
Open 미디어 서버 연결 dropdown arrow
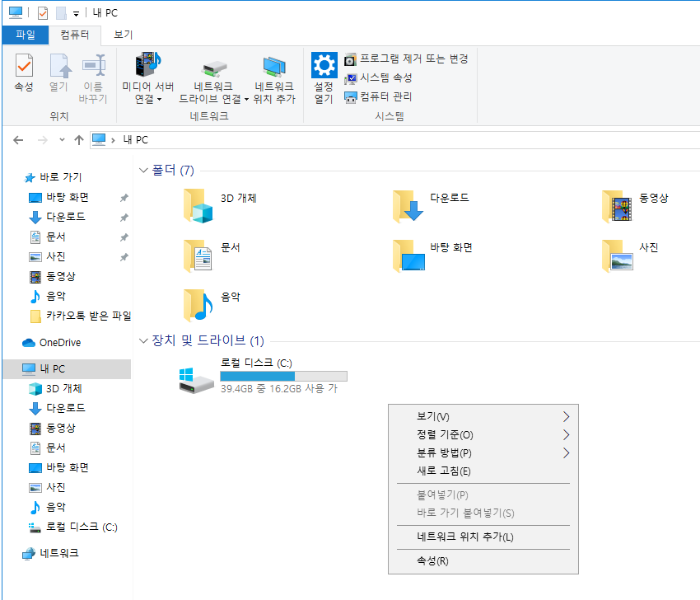160,100
